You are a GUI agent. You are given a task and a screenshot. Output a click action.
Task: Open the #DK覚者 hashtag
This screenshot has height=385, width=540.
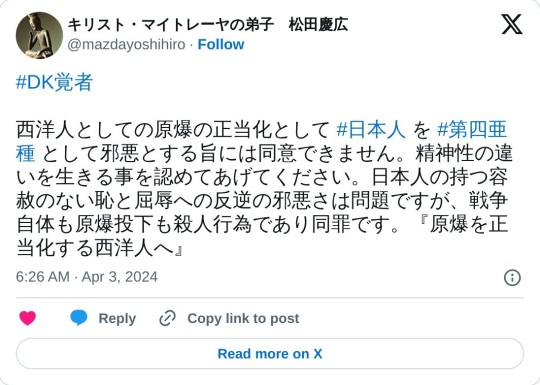click(x=54, y=83)
